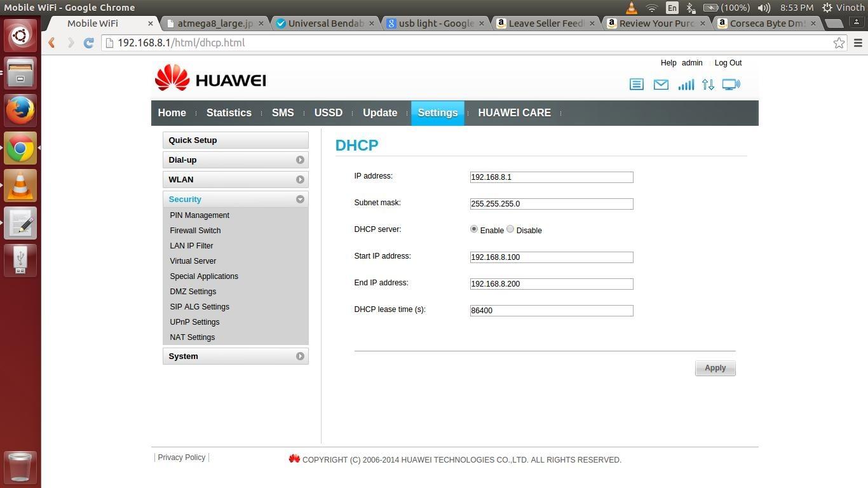Click the signal strength status icon
Image resolution: width=868 pixels, height=488 pixels.
coord(686,84)
